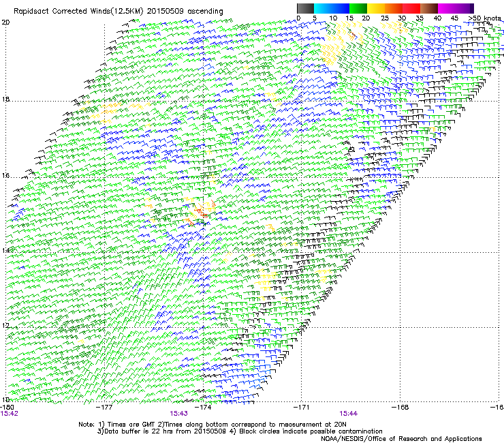Click the Rapidscat Corrected Winds title text
Viewport: 504px width, 443px height.
point(119,12)
